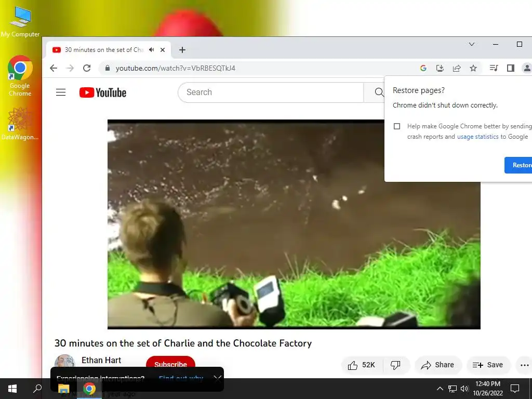Reload the YouTube page

[87, 68]
